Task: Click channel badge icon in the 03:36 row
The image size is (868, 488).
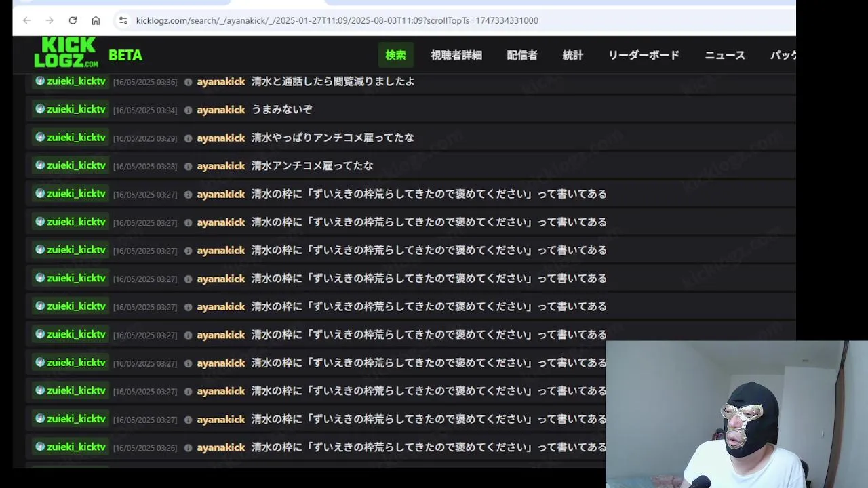Action: [x=40, y=81]
